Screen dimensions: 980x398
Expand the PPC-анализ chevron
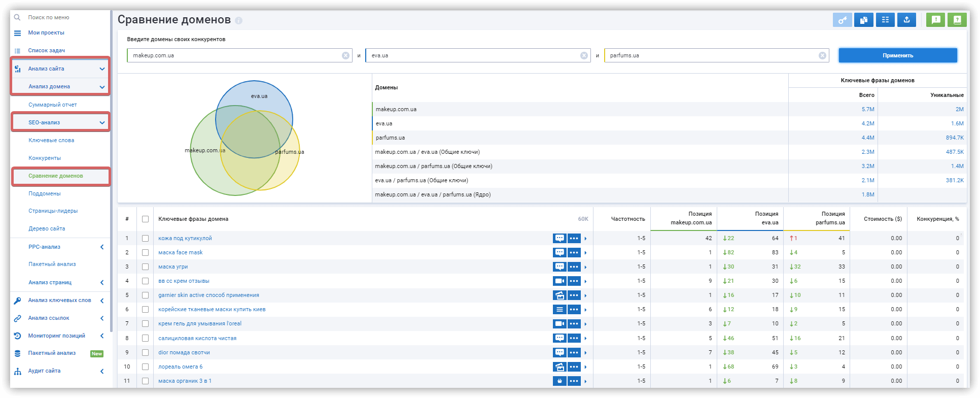102,247
